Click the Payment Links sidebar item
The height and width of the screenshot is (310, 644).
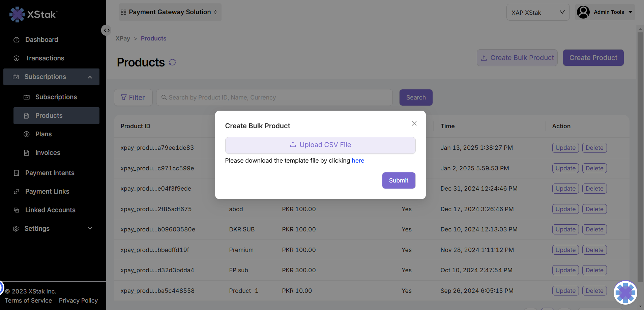(47, 192)
